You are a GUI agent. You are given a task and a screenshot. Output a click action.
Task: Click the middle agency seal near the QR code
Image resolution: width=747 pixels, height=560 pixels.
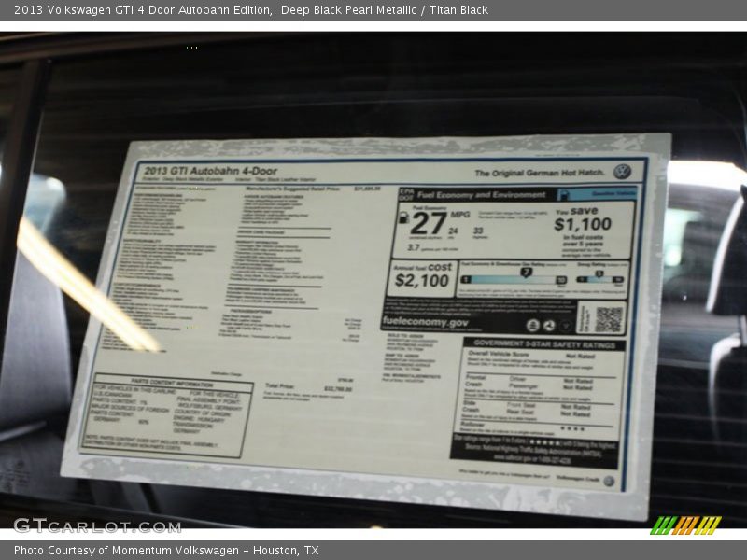(x=548, y=325)
